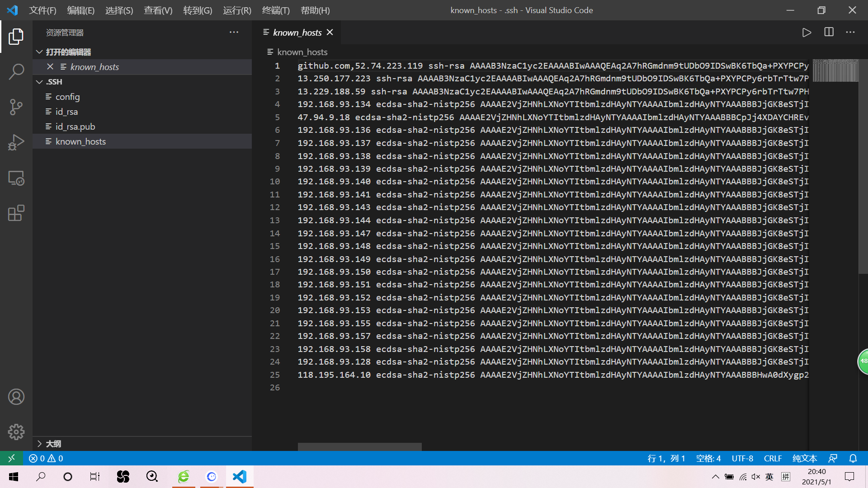The image size is (868, 488).
Task: Open the Search view icon
Action: (16, 71)
